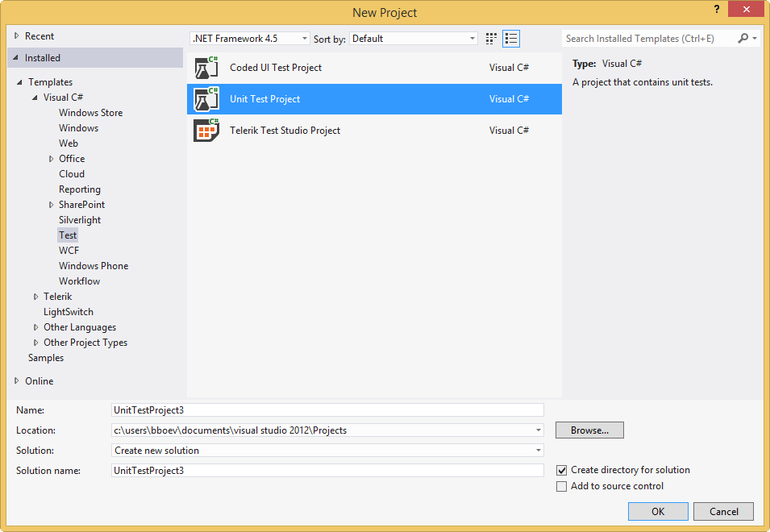Click the Unit Test Project flask icon
Screen dimensions: 770x532
206,99
